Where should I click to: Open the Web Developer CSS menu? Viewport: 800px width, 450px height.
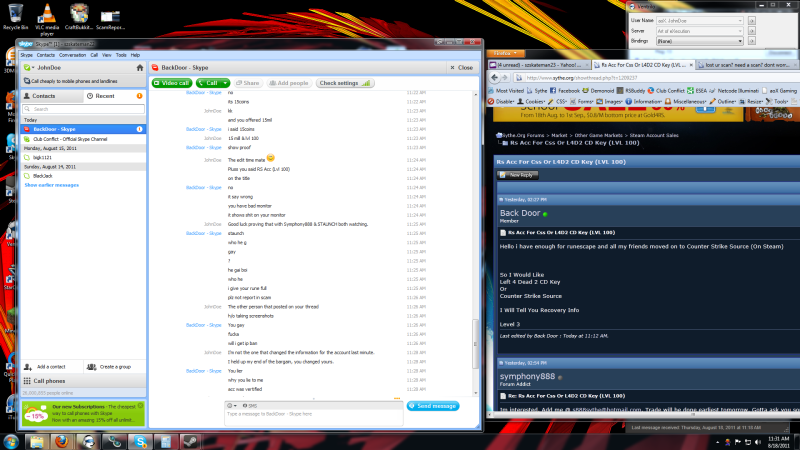(558, 102)
